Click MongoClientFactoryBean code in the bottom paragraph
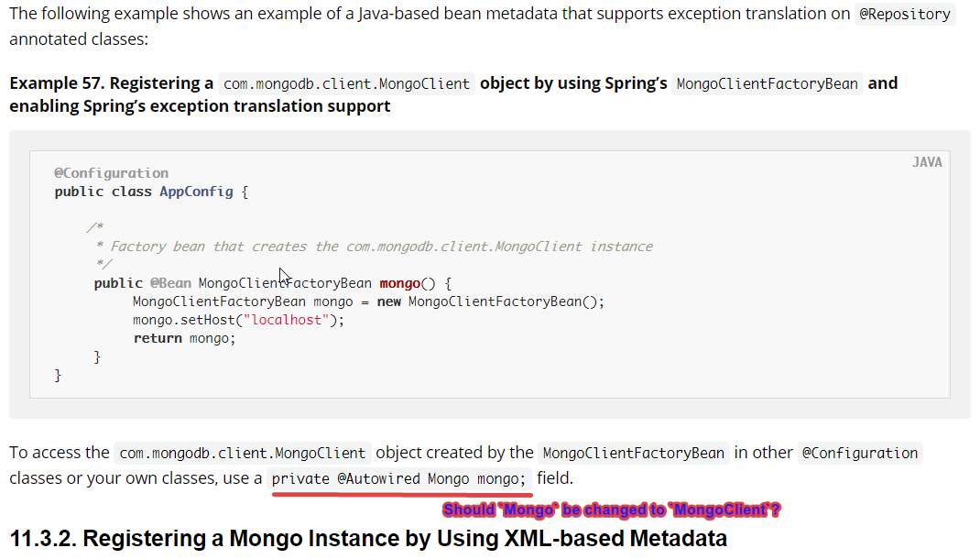 point(634,453)
